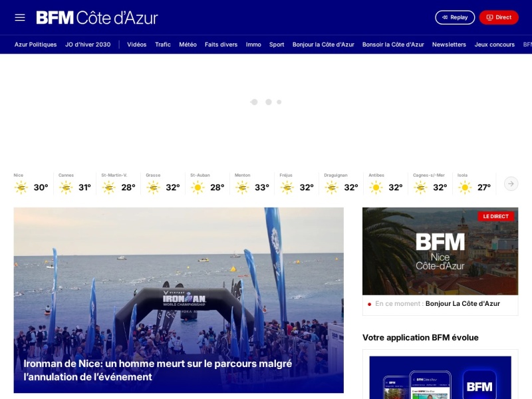Show next cities with weather arrow
This screenshot has height=399, width=532.
click(x=511, y=184)
